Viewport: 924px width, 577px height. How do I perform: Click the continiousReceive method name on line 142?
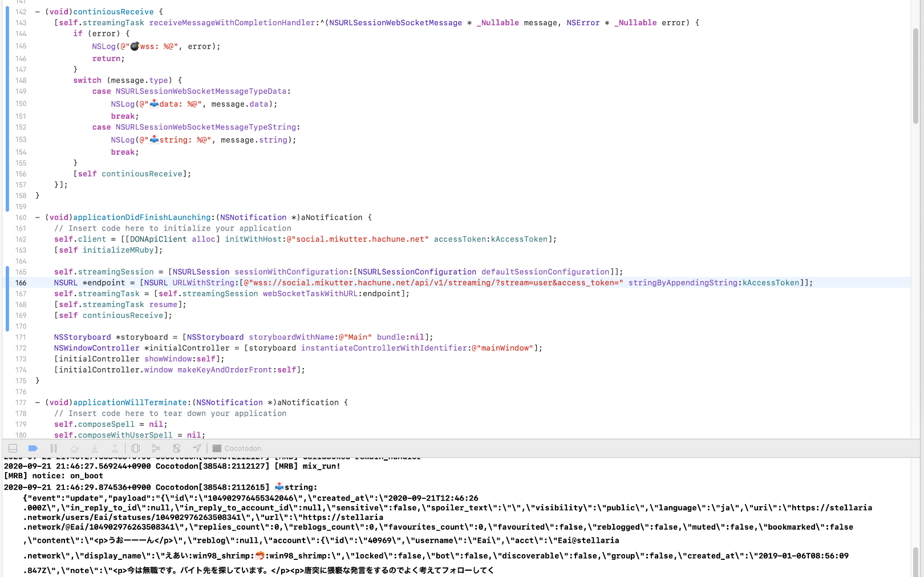click(113, 12)
